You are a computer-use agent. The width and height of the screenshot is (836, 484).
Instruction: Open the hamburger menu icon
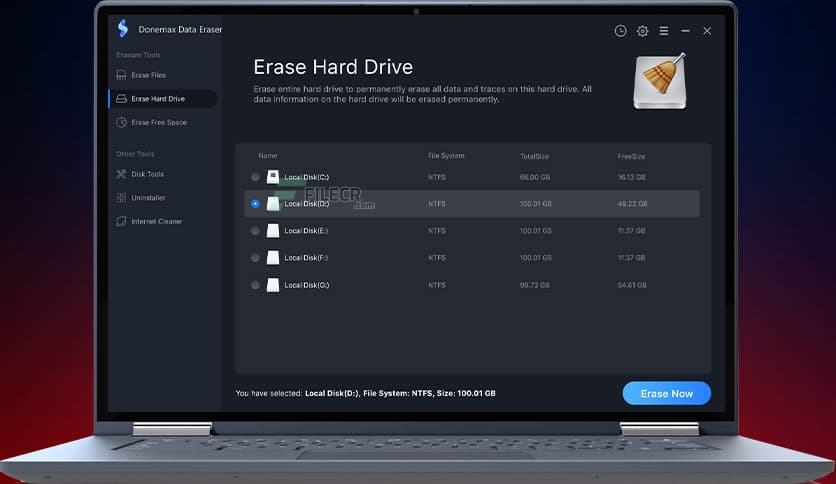pyautogui.click(x=664, y=31)
